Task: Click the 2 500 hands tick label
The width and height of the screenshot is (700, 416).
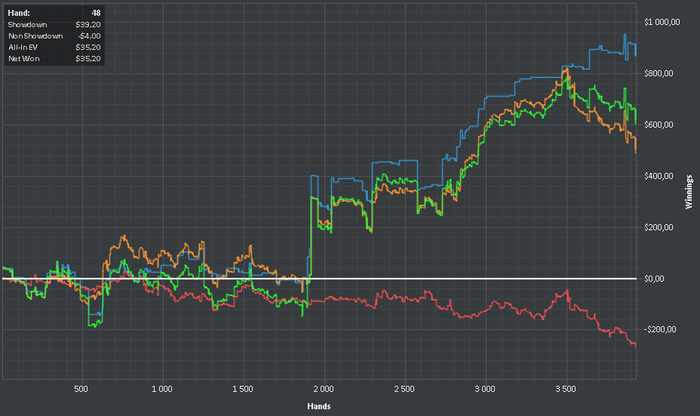Action: (404, 389)
